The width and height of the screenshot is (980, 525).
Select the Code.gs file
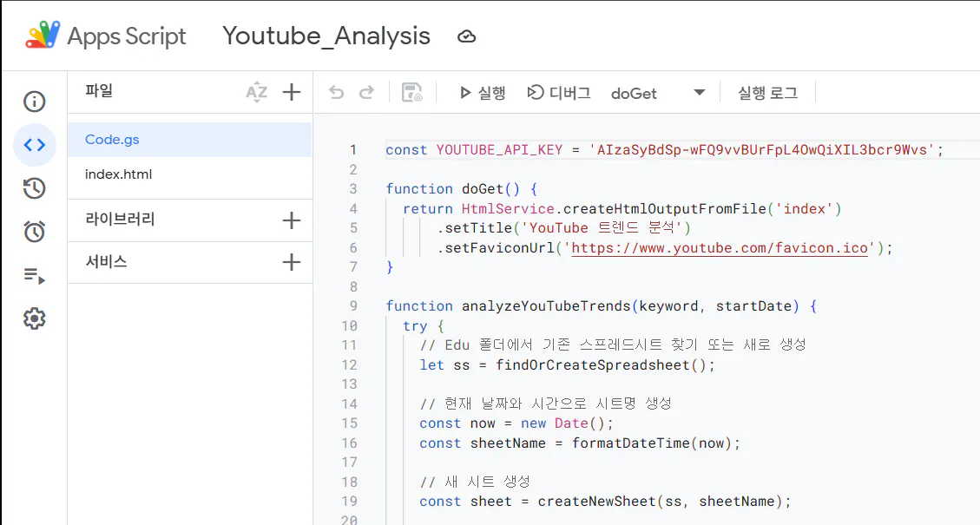[189, 140]
